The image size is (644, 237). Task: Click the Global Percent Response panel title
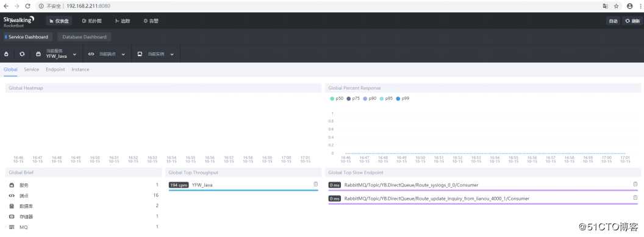(x=354, y=88)
